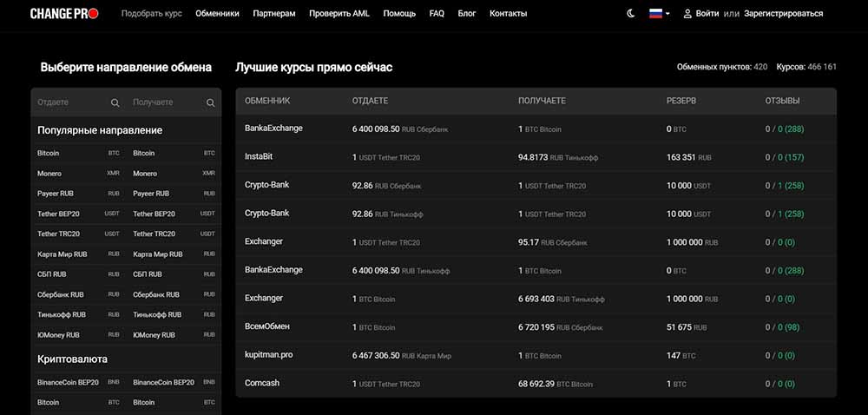Open Exchanger row giving 6 693 403 RUB
Screen dimensions: 868x415
[536, 299]
